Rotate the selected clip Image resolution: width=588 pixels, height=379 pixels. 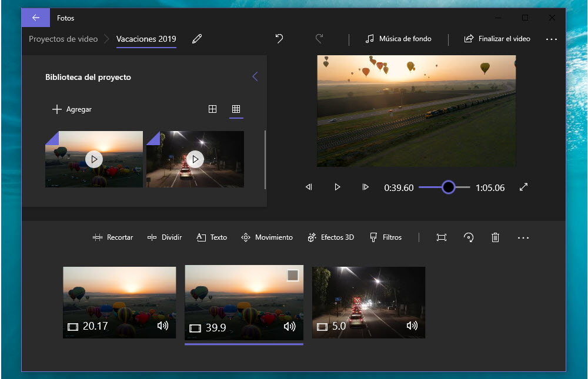click(469, 237)
